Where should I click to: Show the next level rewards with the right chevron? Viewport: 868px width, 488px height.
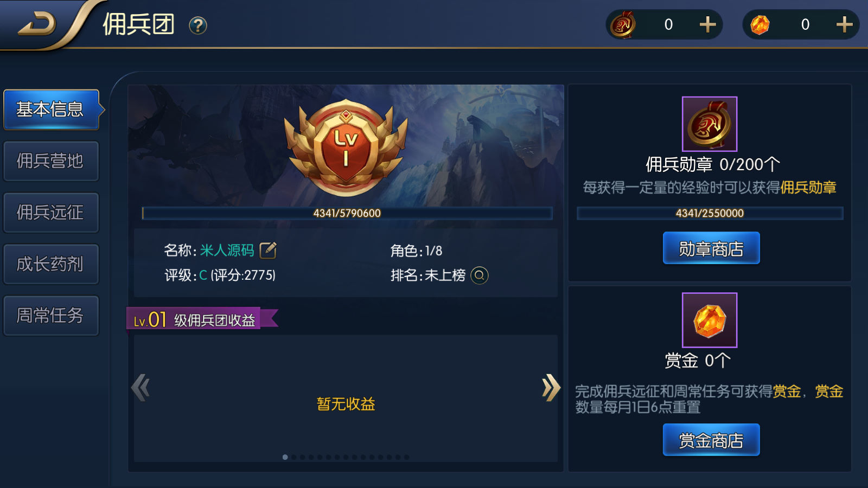coord(551,388)
